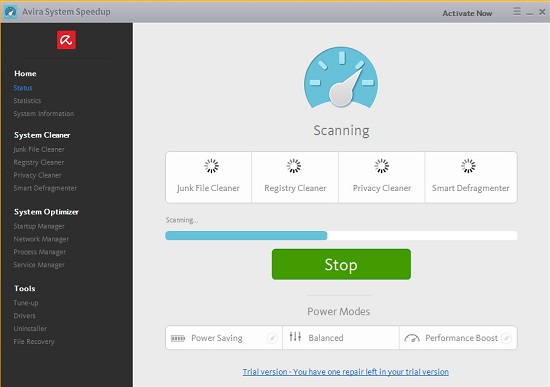Click the Scanning... progress label

tap(182, 220)
